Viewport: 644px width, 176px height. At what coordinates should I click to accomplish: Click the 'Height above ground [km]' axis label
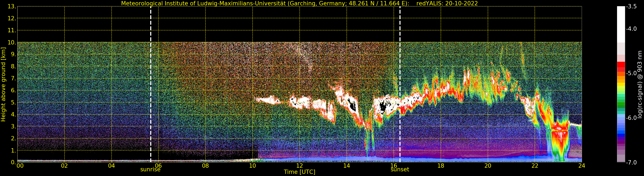pyautogui.click(x=3, y=84)
